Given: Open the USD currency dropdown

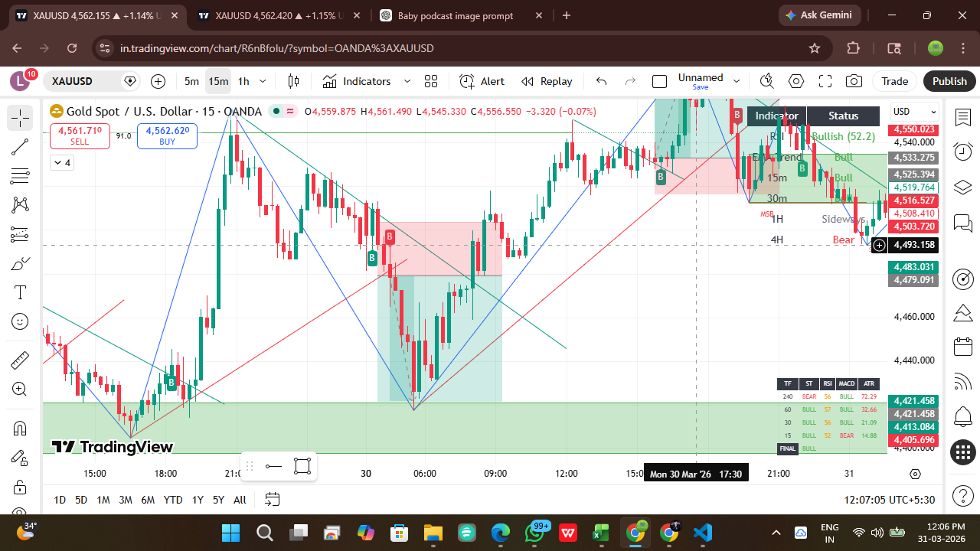Looking at the screenshot, I should 914,112.
